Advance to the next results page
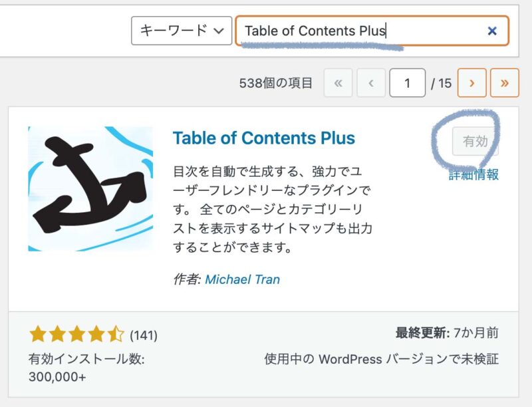 click(x=471, y=83)
